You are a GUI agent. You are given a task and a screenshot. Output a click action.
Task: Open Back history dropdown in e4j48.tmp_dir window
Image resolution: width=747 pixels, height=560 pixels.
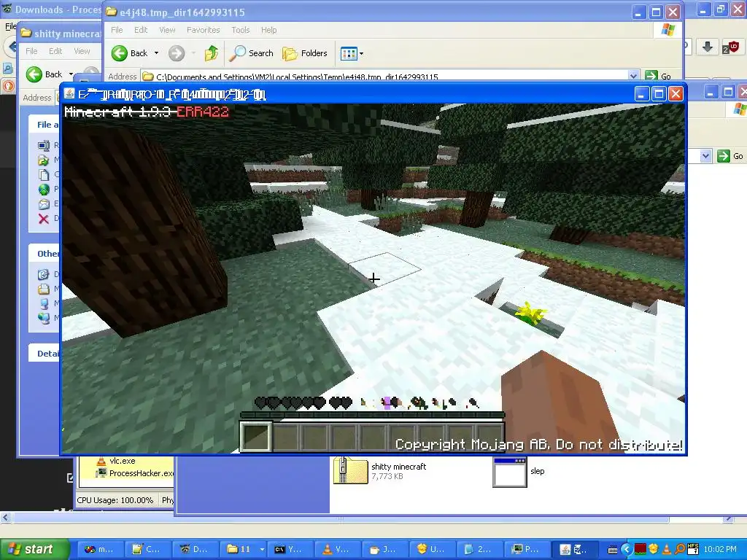[156, 53]
